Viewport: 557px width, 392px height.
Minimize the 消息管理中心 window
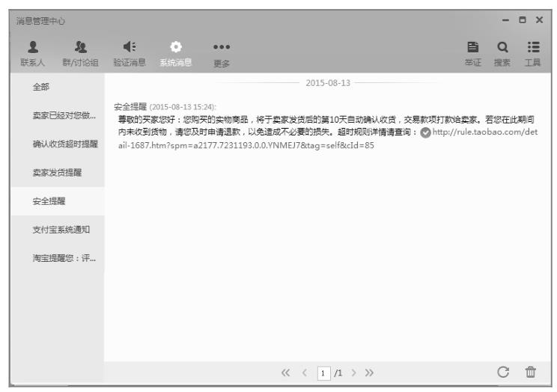click(505, 20)
